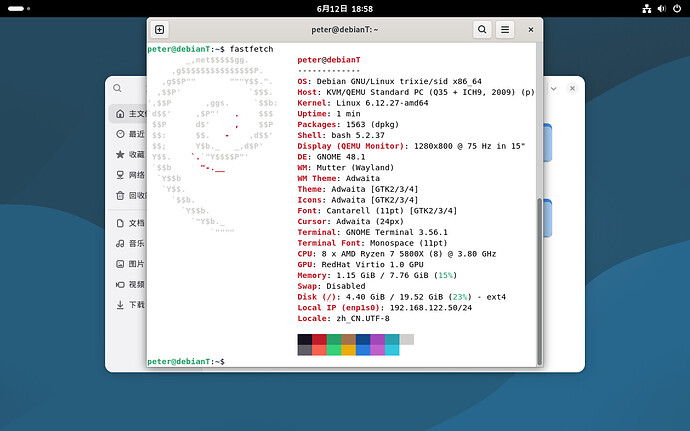690x431 pixels.
Task: Click the Terminal value GNOME Terminal 3.56.1
Action: (396, 232)
